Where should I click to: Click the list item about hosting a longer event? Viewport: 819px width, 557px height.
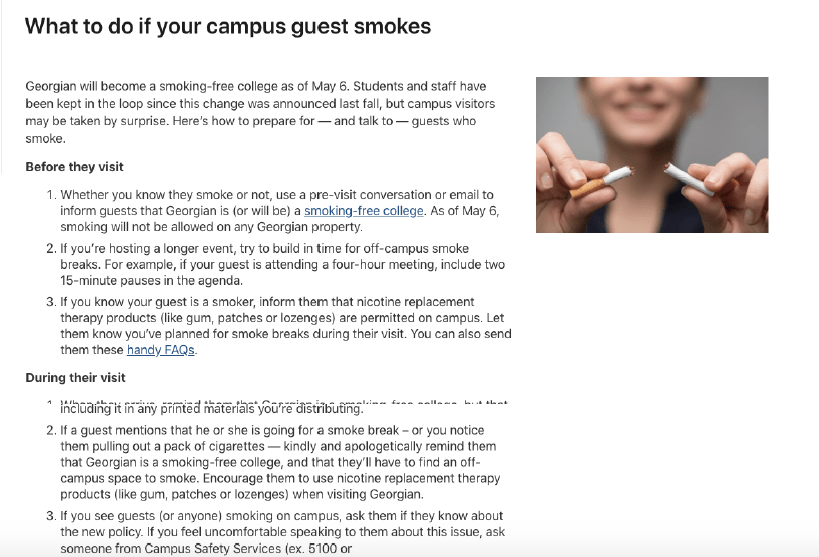click(x=280, y=264)
